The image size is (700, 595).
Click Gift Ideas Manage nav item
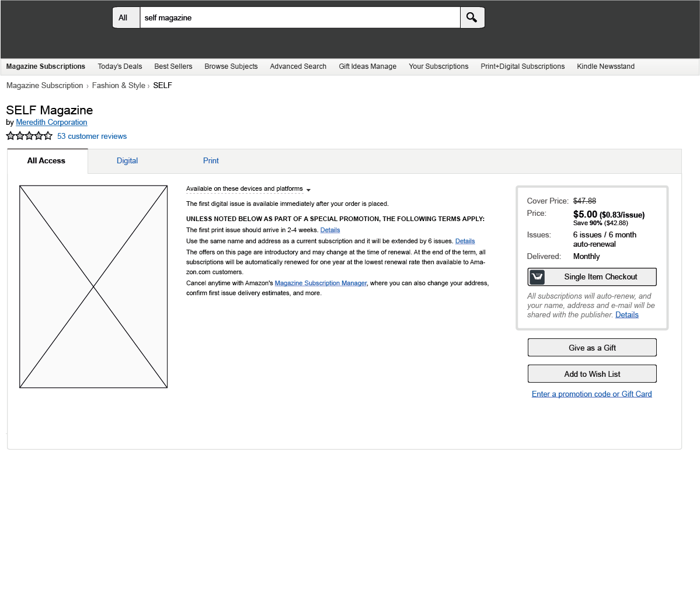367,66
